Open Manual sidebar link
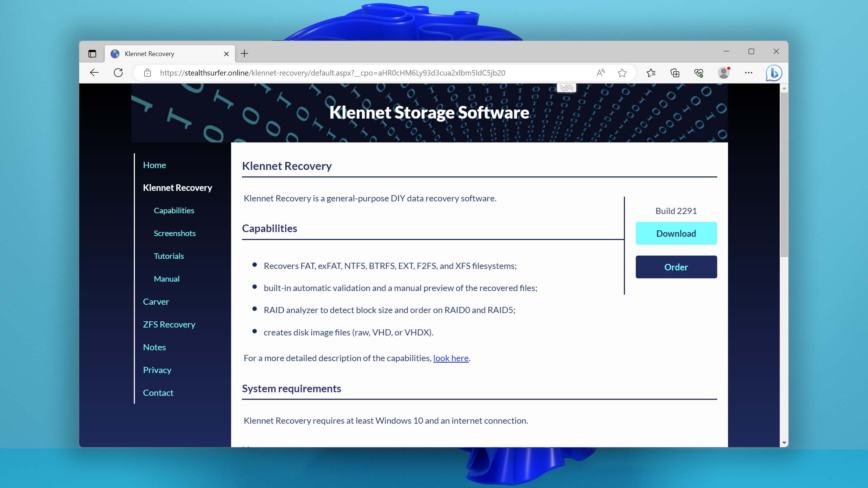Screen dimensions: 868x488 point(167,279)
